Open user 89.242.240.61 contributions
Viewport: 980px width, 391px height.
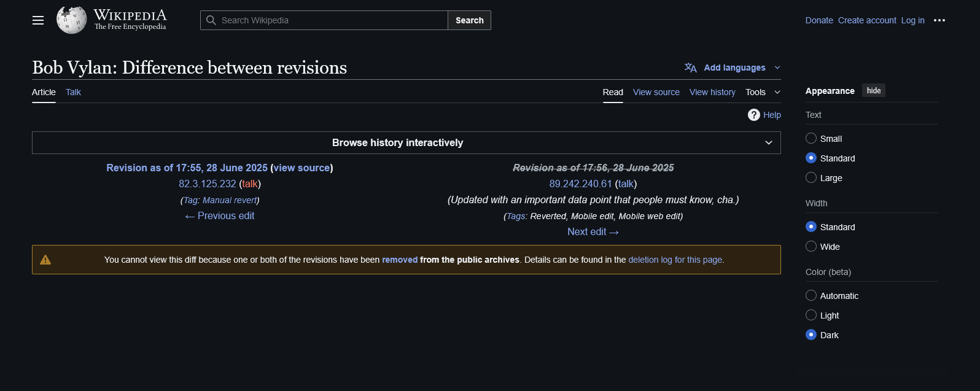(x=580, y=184)
